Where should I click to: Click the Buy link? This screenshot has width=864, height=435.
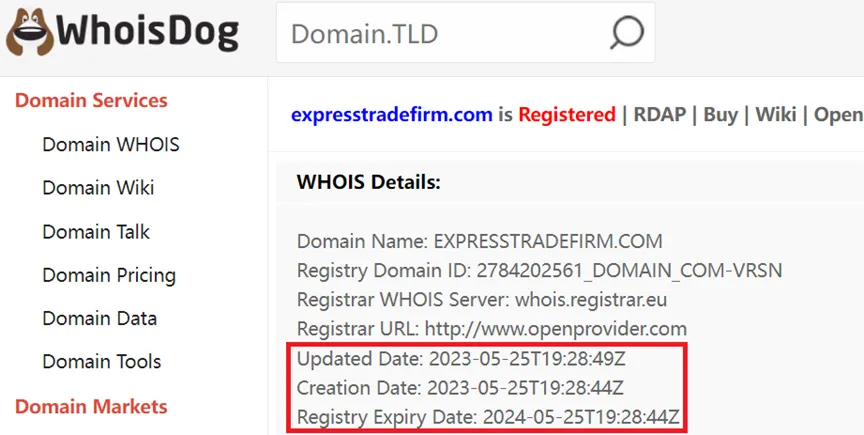(720, 115)
